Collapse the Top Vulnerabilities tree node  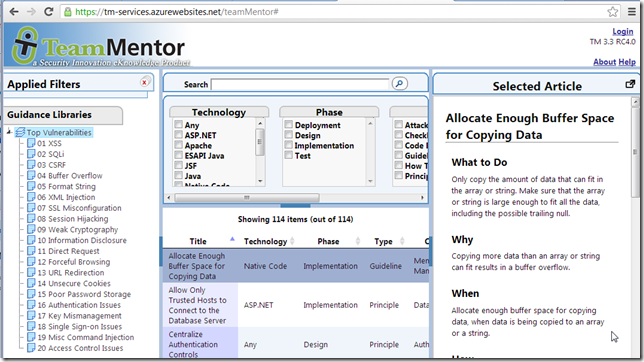[9, 132]
